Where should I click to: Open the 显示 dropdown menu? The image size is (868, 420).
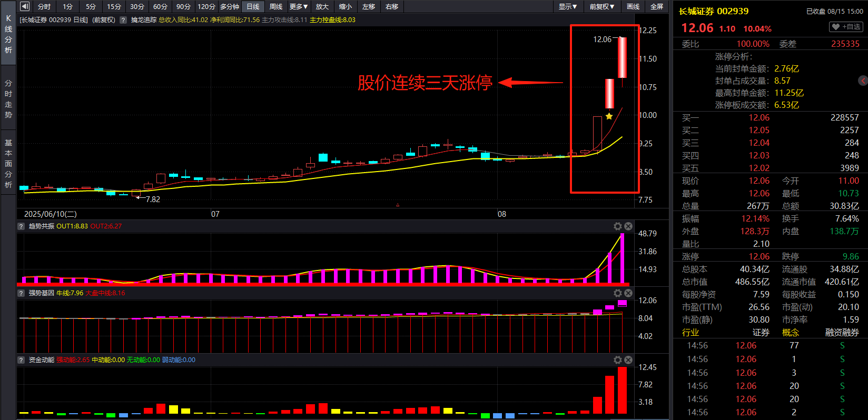pyautogui.click(x=568, y=6)
